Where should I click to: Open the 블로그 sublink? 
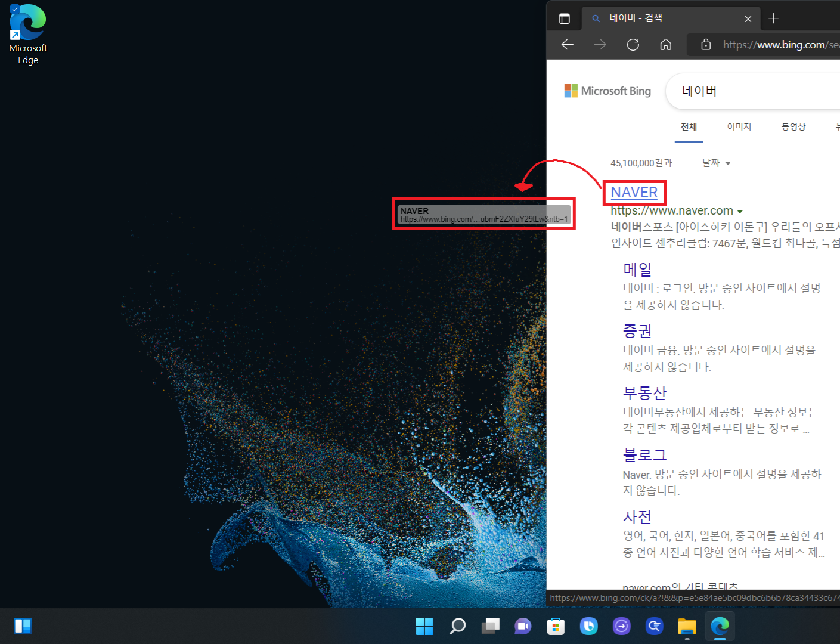point(644,455)
